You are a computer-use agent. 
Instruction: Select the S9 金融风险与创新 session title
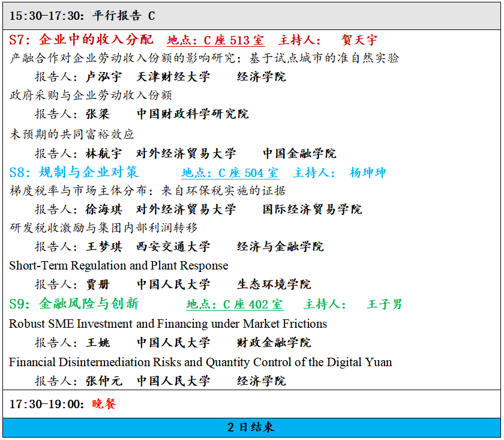[x=74, y=304]
